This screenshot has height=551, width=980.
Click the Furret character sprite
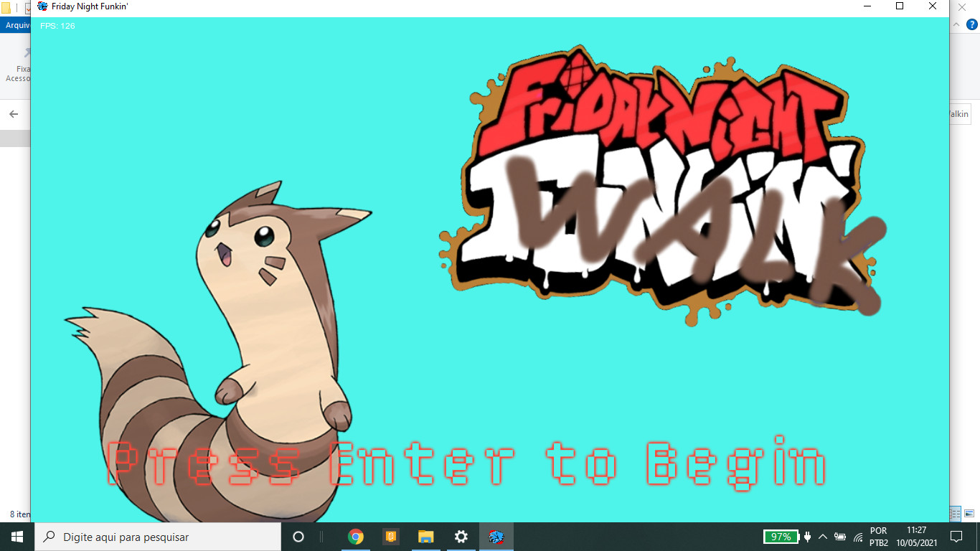tap(219, 352)
